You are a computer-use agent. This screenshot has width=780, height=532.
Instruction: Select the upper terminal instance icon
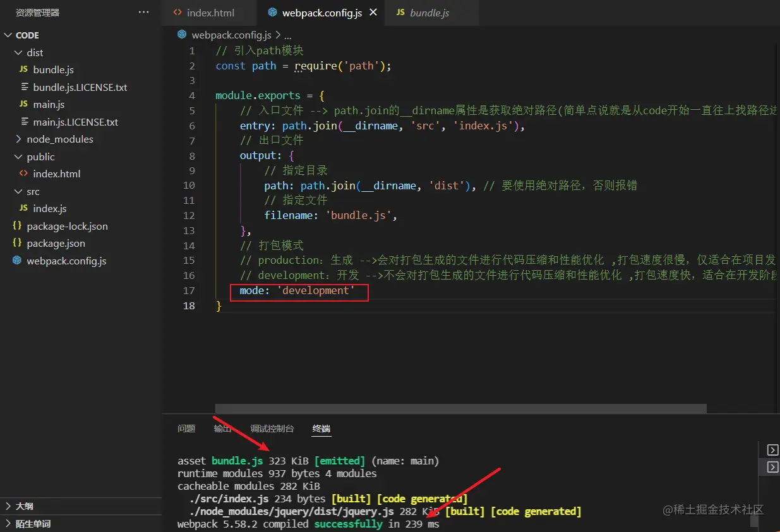point(772,449)
